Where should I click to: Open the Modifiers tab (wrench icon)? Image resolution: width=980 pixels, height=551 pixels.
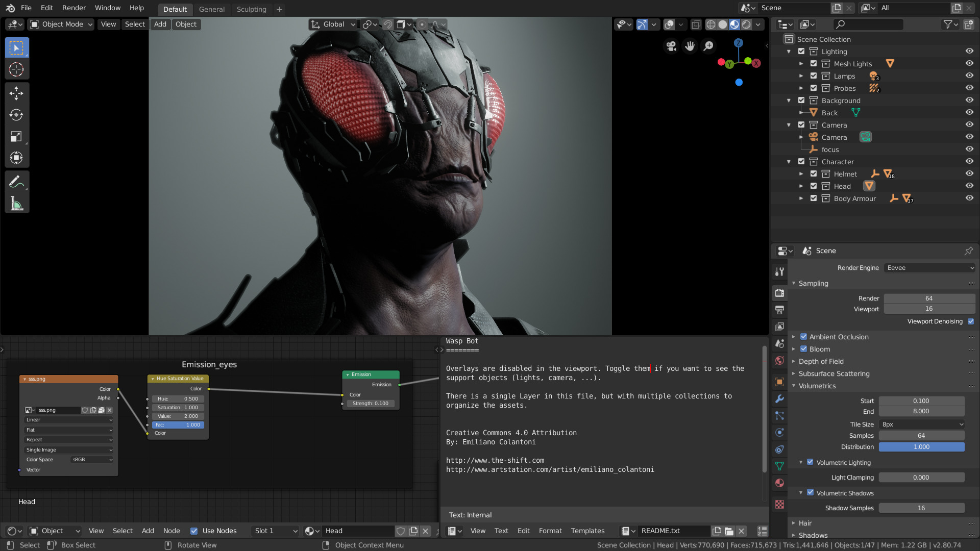click(x=779, y=398)
